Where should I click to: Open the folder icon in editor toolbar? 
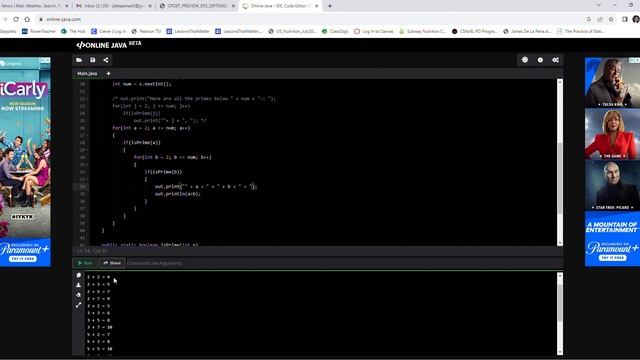tap(79, 60)
